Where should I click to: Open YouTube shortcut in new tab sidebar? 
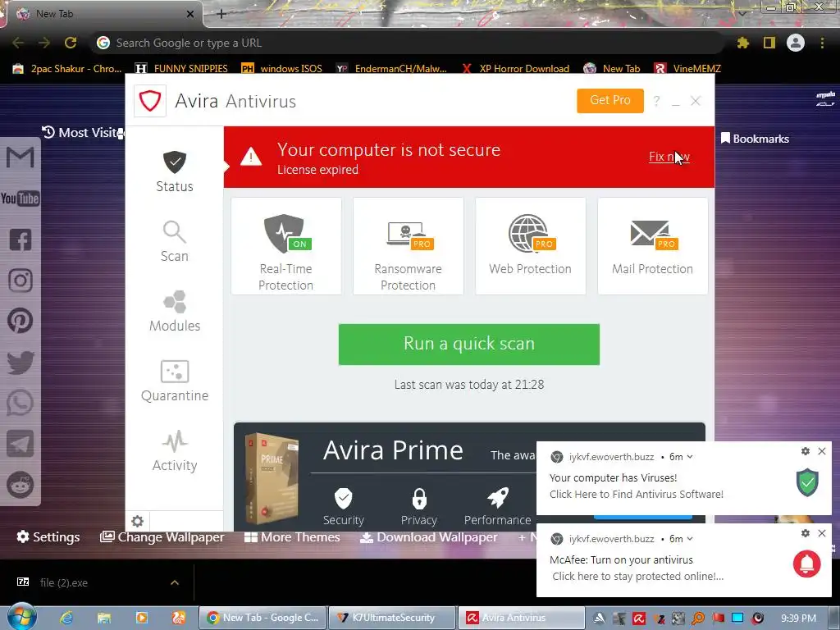[x=21, y=199]
